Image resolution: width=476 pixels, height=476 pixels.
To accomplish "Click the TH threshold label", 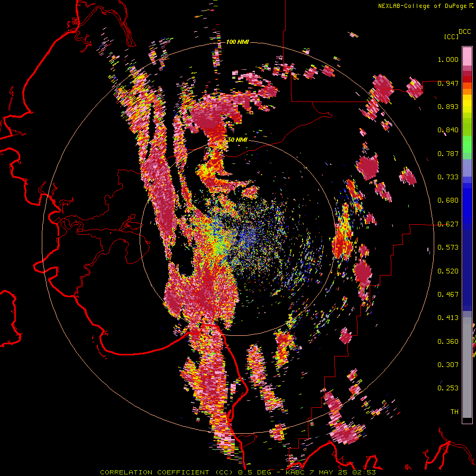I will 454,412.
